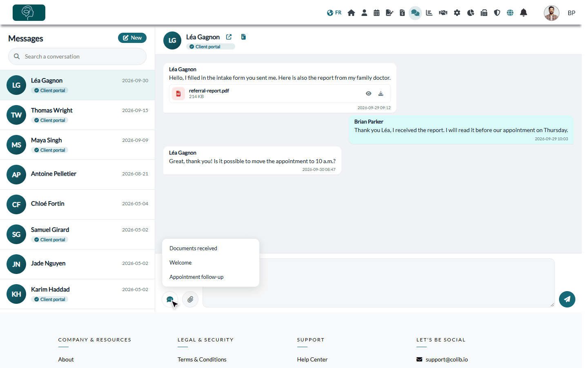Switch language to FR
The image size is (588, 368).
[334, 13]
